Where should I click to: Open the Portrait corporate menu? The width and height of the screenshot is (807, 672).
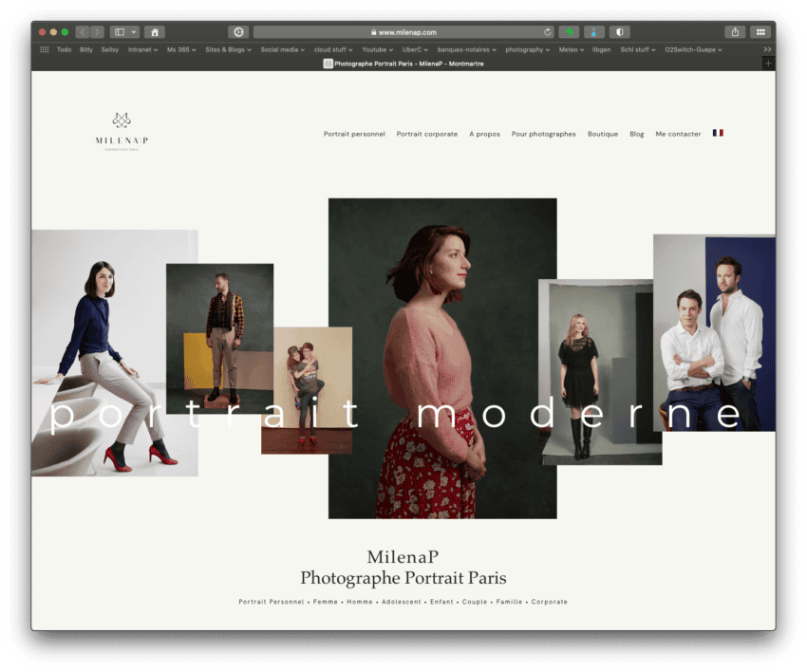pos(426,134)
